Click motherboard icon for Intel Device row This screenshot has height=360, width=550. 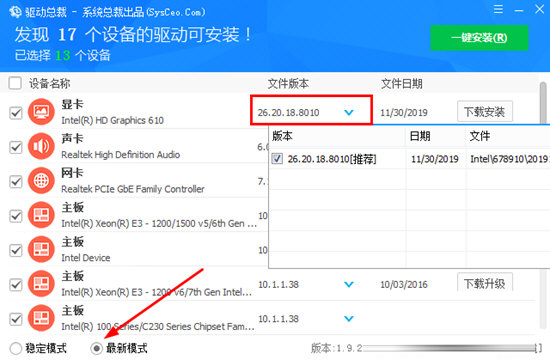[x=41, y=249]
